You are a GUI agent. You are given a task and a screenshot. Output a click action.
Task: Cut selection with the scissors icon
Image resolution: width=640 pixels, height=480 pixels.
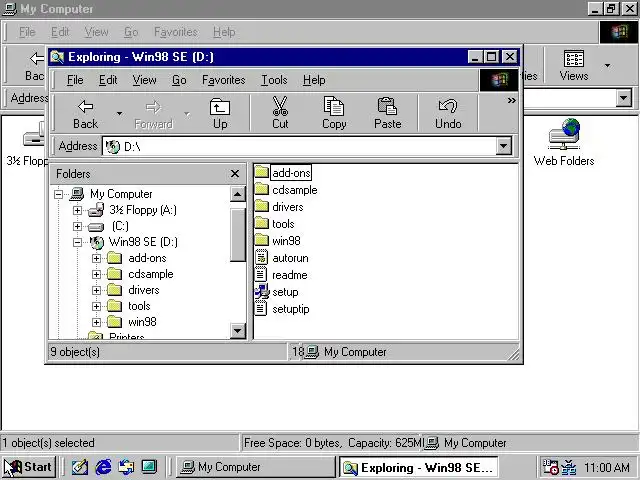coord(280,107)
